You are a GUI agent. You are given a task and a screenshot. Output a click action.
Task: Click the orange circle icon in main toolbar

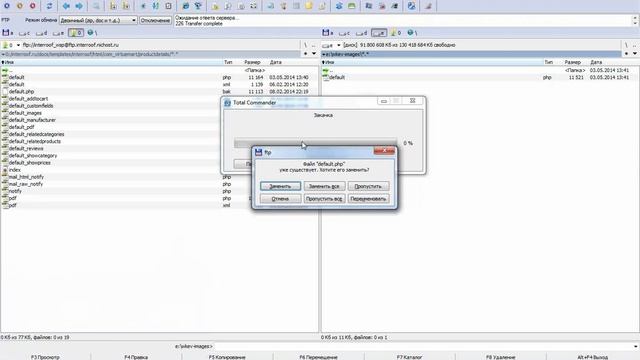(x=20, y=6)
